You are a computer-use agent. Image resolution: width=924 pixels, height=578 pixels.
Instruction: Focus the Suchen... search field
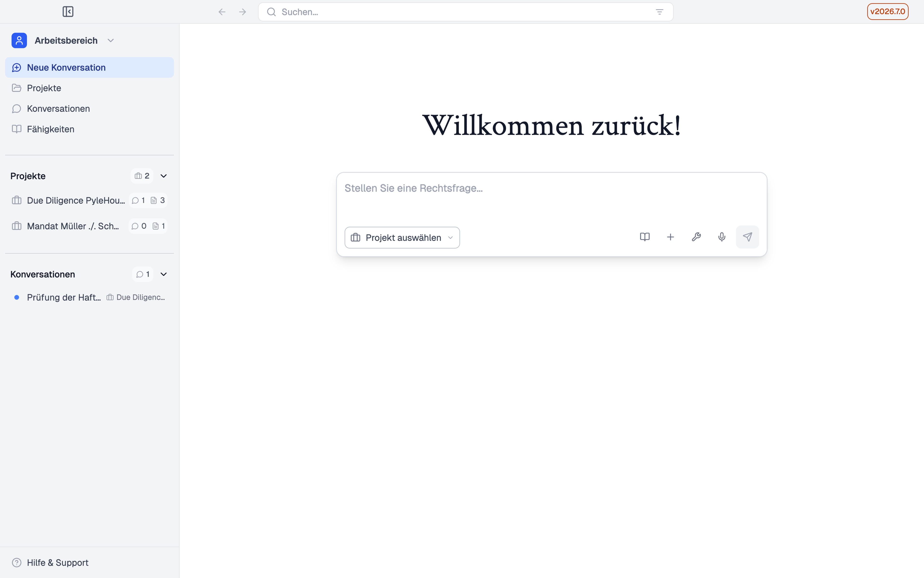coord(465,12)
